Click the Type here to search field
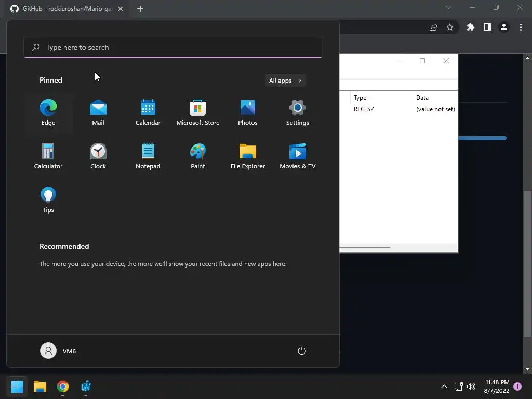 [x=173, y=47]
